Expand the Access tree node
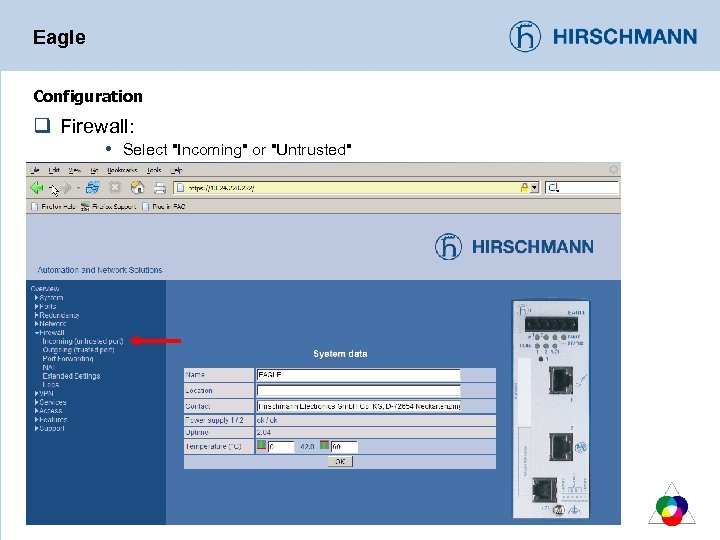Screen dimensions: 720x540 (48, 411)
